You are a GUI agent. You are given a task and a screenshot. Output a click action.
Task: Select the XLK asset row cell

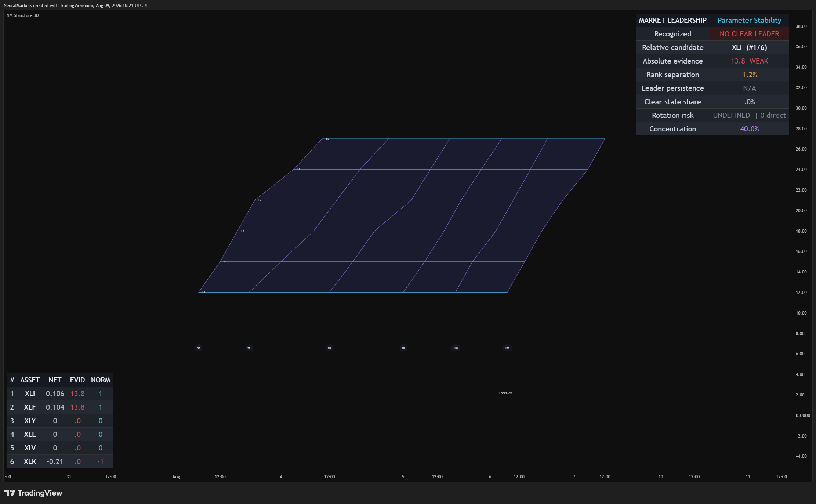pyautogui.click(x=30, y=461)
